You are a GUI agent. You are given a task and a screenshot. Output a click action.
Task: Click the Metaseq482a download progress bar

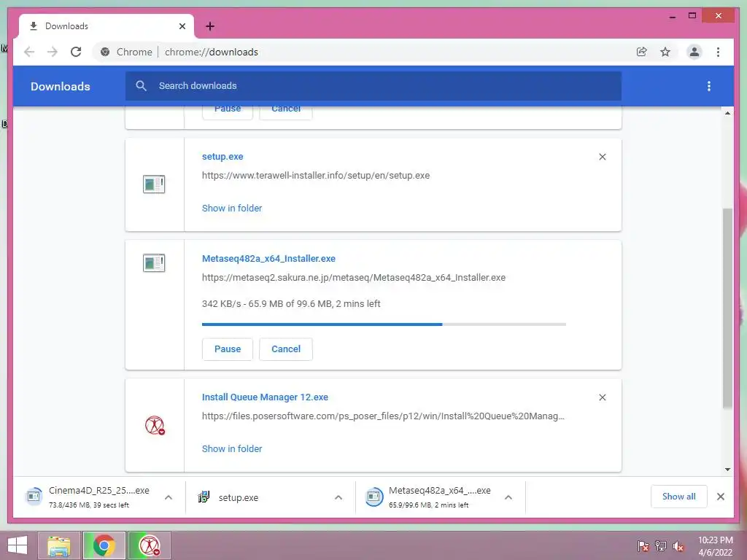tap(384, 324)
